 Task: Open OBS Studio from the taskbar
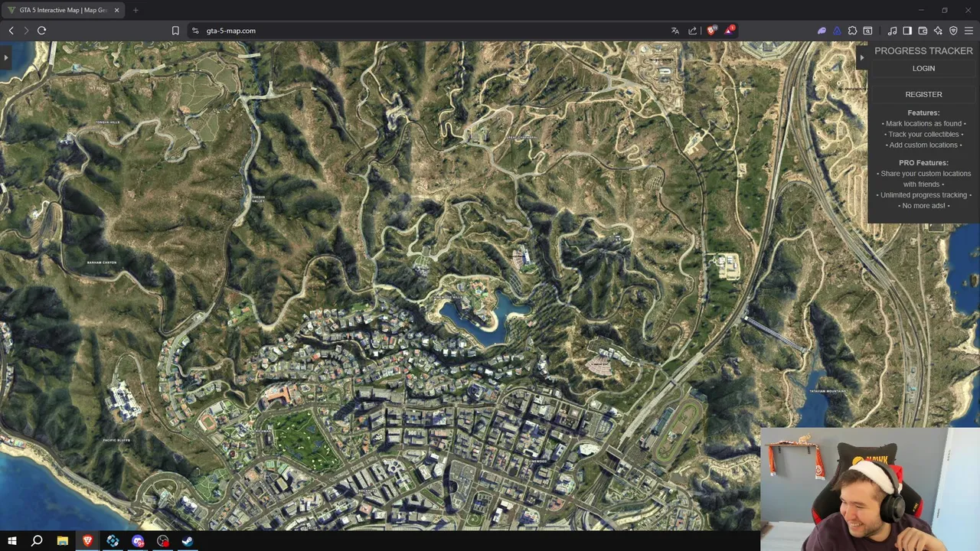tap(162, 541)
